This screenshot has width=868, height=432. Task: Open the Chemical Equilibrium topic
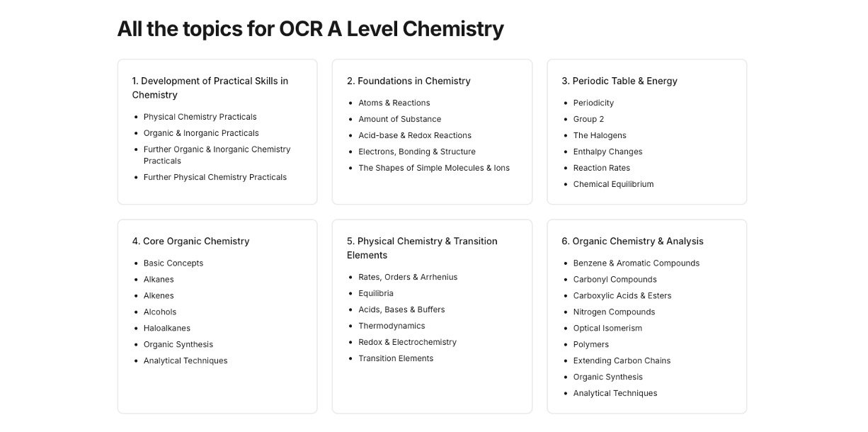coord(613,184)
